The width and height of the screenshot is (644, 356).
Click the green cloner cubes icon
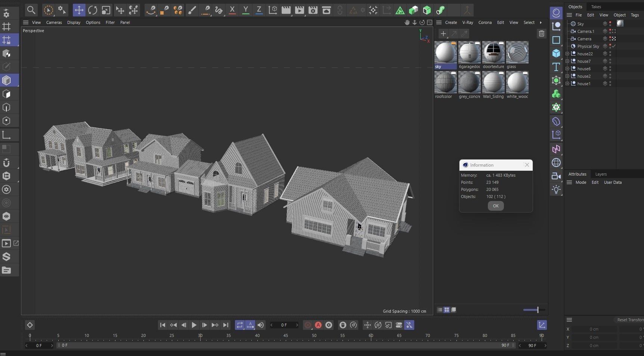(x=556, y=94)
